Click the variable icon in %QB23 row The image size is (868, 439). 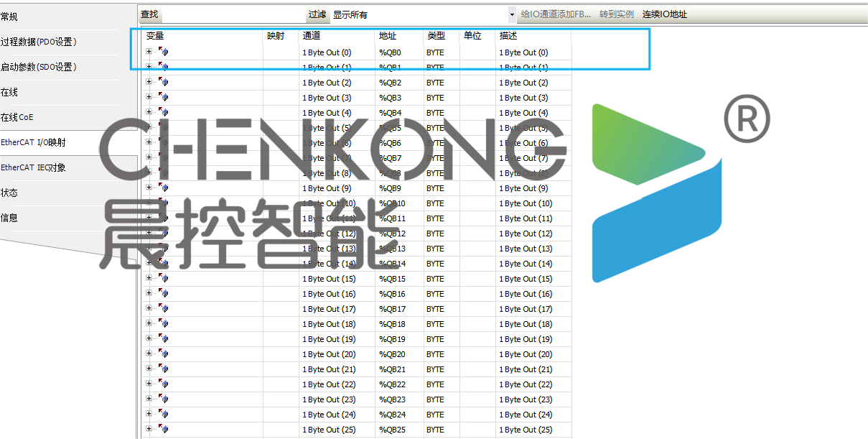(163, 399)
